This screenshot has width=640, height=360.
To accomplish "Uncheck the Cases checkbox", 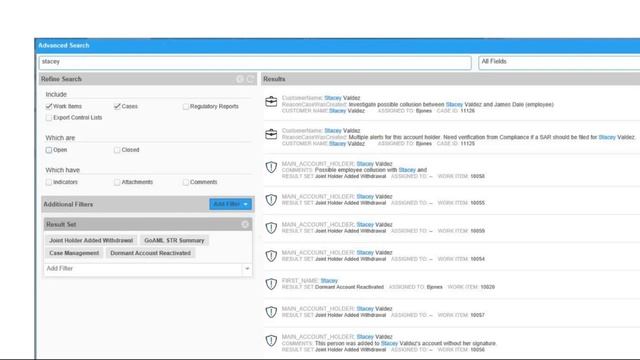I will pyautogui.click(x=117, y=106).
